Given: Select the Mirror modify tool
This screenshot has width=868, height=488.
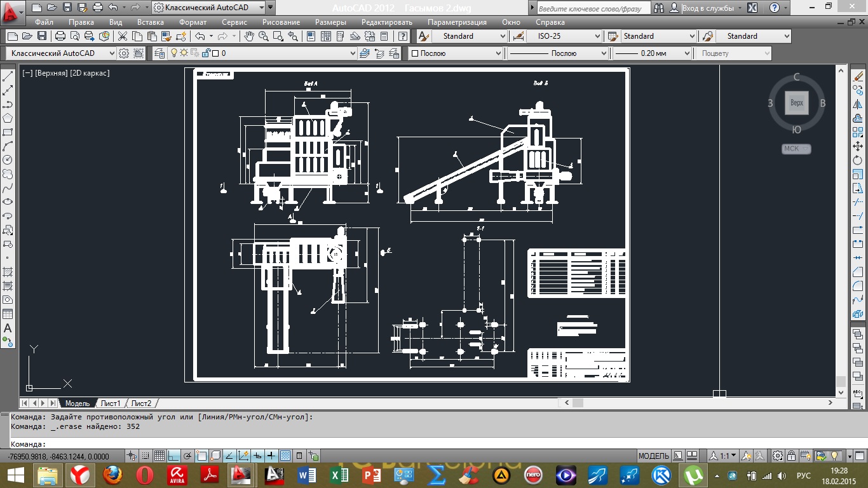Looking at the screenshot, I should tap(858, 104).
